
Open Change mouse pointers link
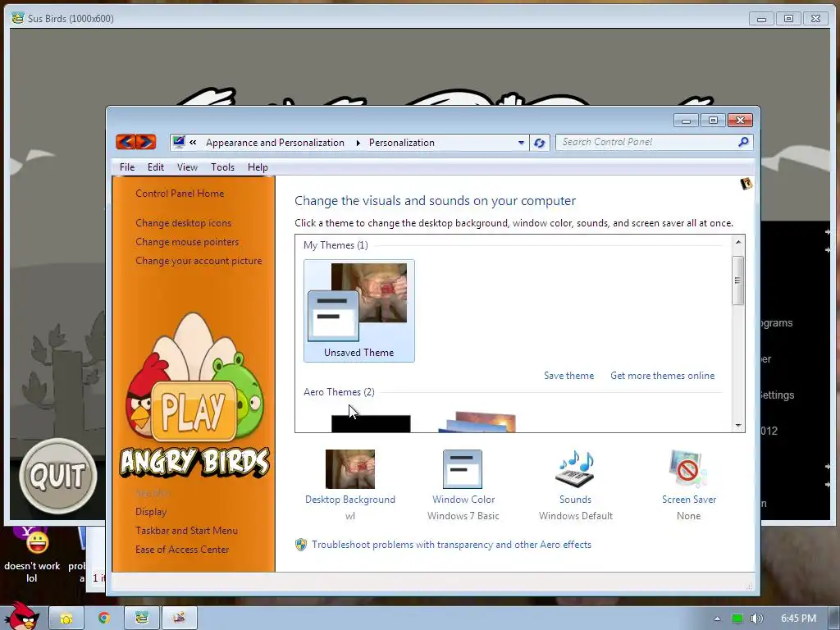tap(187, 242)
